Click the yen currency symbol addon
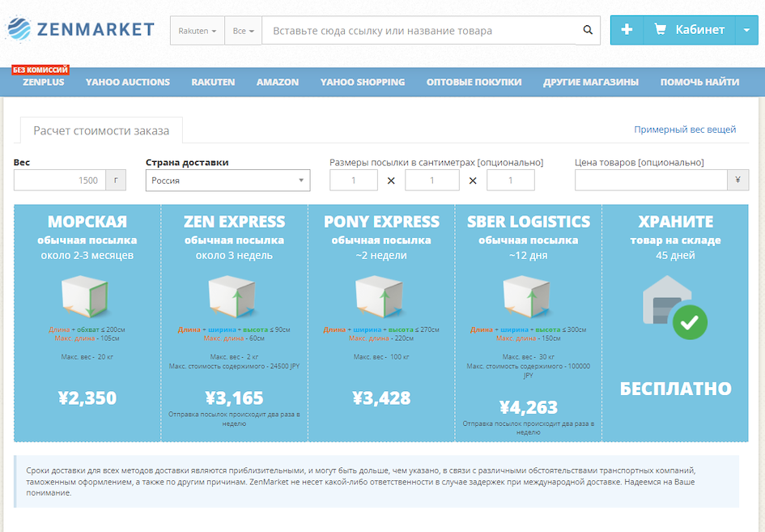This screenshot has height=532, width=765. [x=737, y=180]
